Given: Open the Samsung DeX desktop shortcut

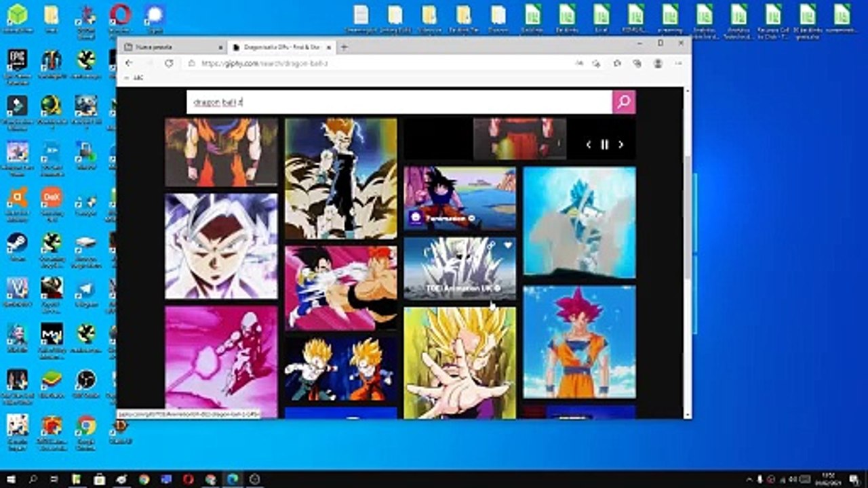Looking at the screenshot, I should click(x=52, y=202).
